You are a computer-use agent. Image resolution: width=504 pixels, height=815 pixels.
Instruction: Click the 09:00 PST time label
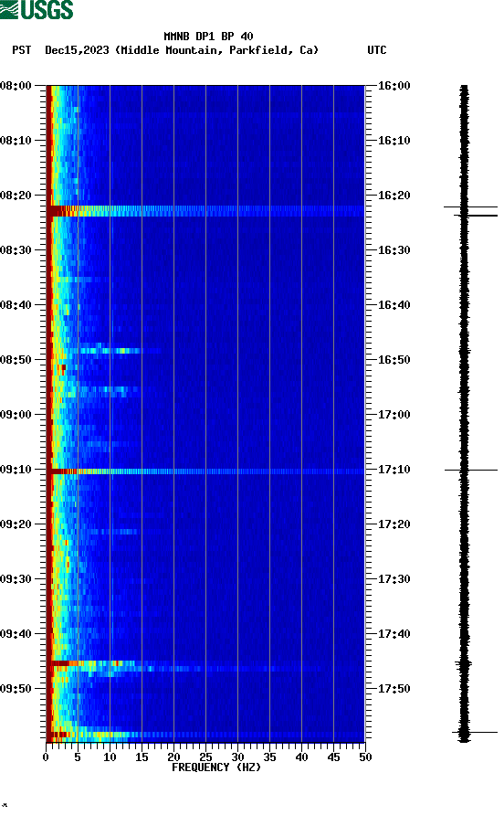(x=16, y=414)
